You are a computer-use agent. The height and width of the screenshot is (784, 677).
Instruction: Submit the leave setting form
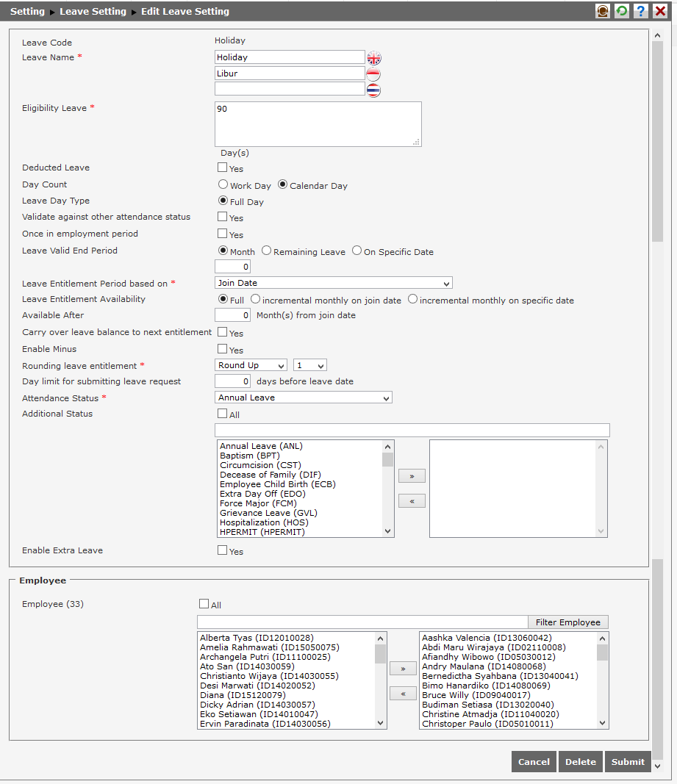tap(627, 761)
